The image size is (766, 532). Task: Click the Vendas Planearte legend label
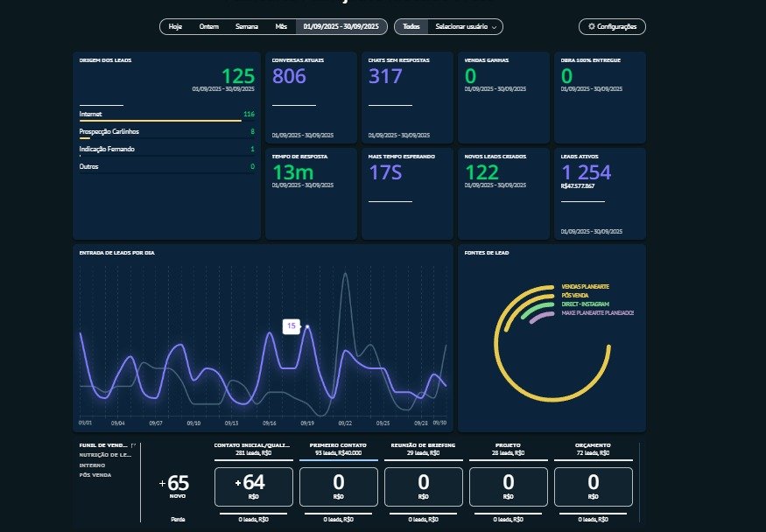point(586,286)
